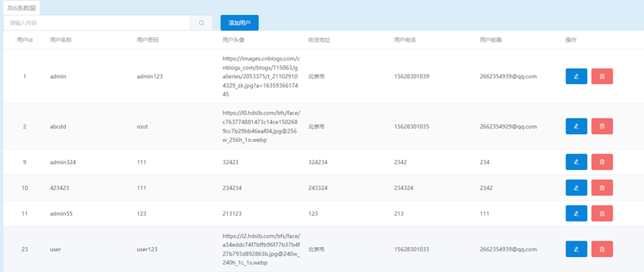644x272 pixels.
Task: Edit user admin324 with pencil icon
Action: pyautogui.click(x=576, y=162)
